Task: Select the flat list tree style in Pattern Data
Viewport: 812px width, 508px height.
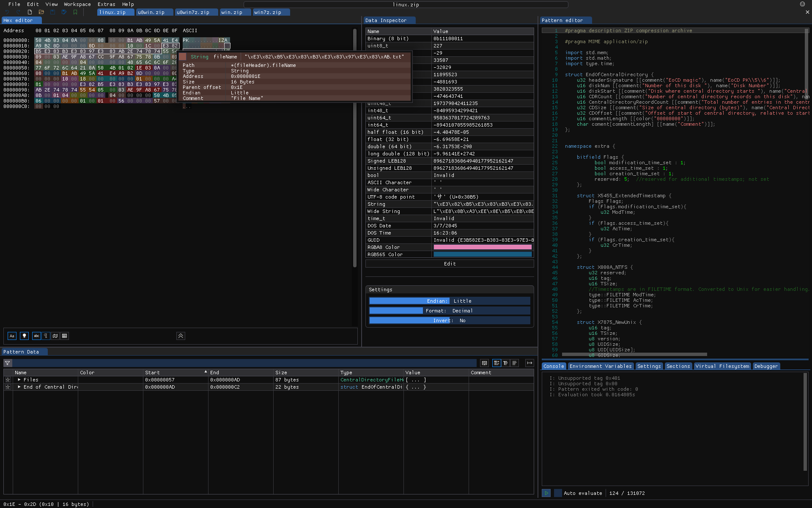Action: tap(497, 363)
